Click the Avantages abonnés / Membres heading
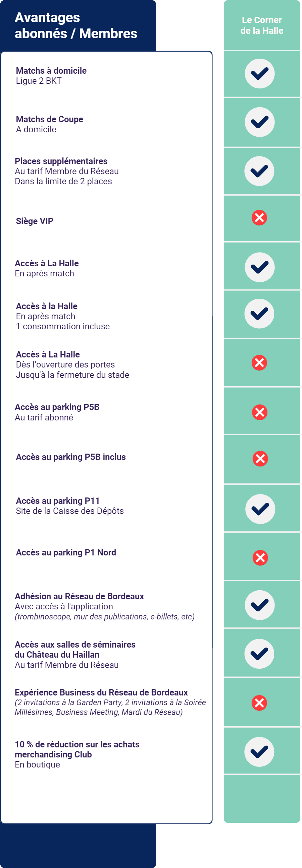The image size is (302, 868). [x=76, y=25]
